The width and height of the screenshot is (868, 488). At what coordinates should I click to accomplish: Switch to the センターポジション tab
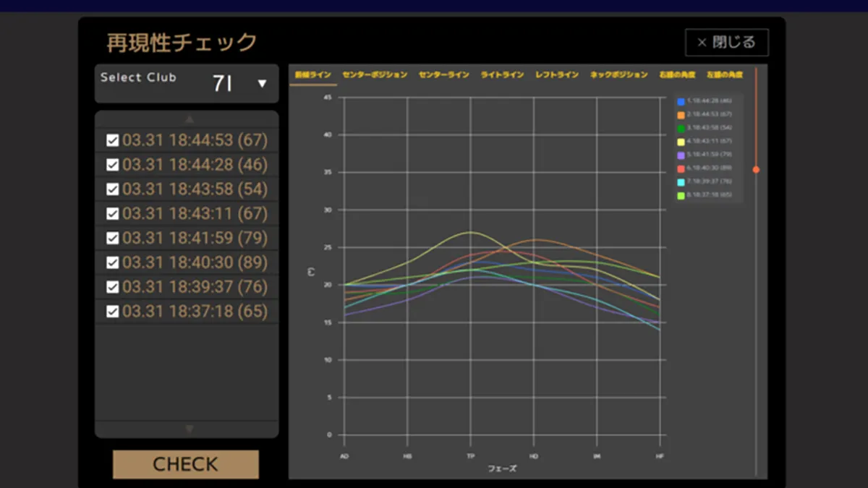tap(375, 75)
